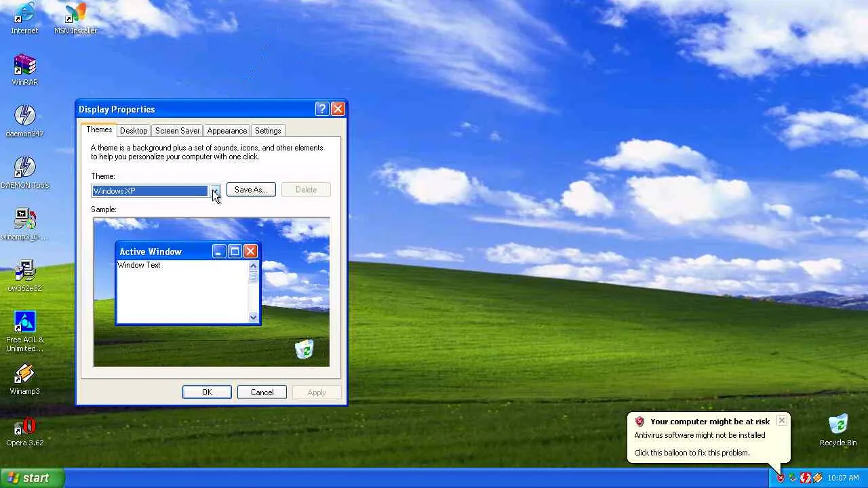Viewport: 868px width, 488px height.
Task: Open the DAEMON Tools desktop shortcut
Action: (25, 172)
